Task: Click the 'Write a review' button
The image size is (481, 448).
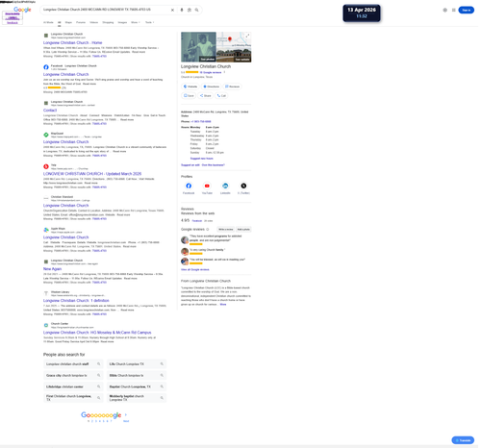Action: tap(226, 230)
